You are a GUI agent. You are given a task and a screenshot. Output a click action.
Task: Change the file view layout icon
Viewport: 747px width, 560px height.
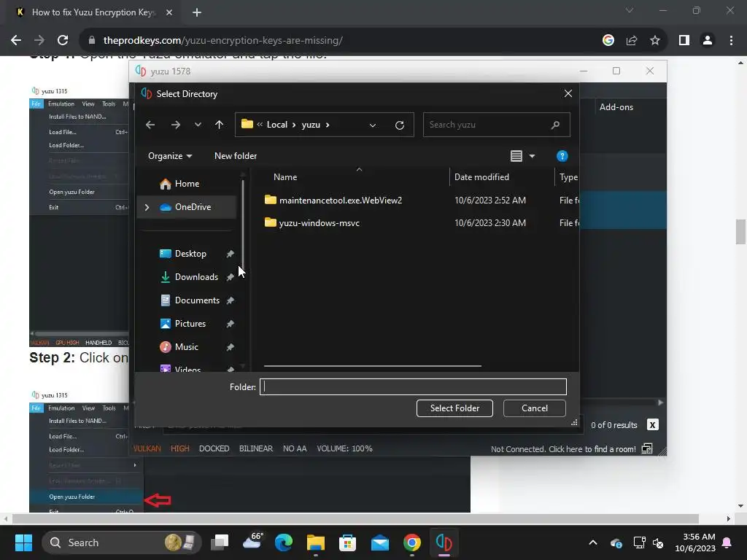click(x=516, y=156)
